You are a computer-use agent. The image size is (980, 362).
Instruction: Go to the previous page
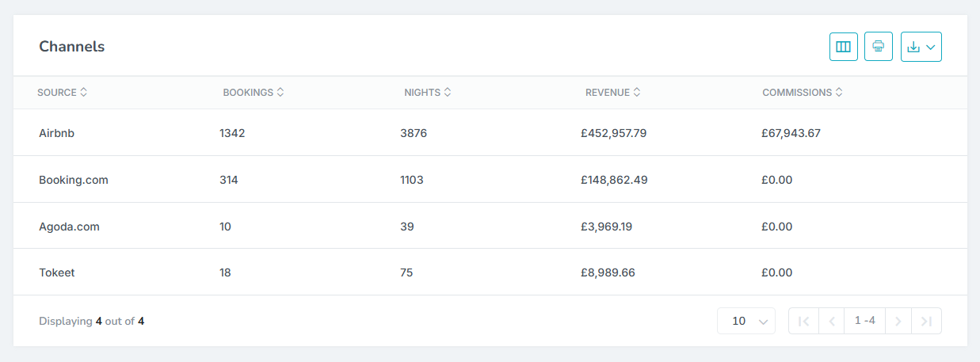832,321
